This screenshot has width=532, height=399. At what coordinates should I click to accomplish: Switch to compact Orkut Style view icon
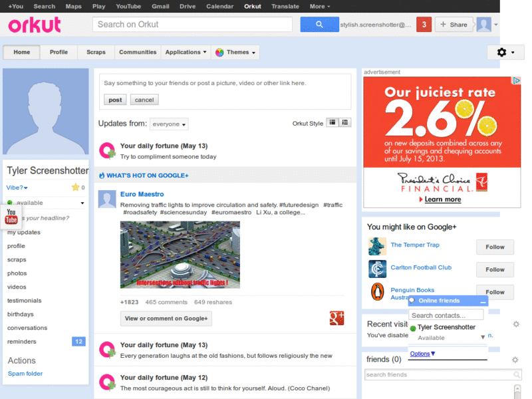pos(332,123)
